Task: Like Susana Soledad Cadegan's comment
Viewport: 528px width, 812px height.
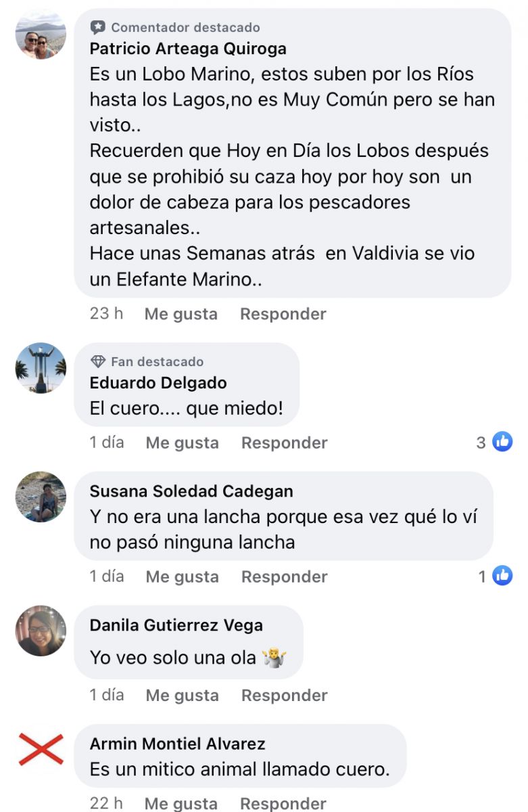Action: coord(183,577)
